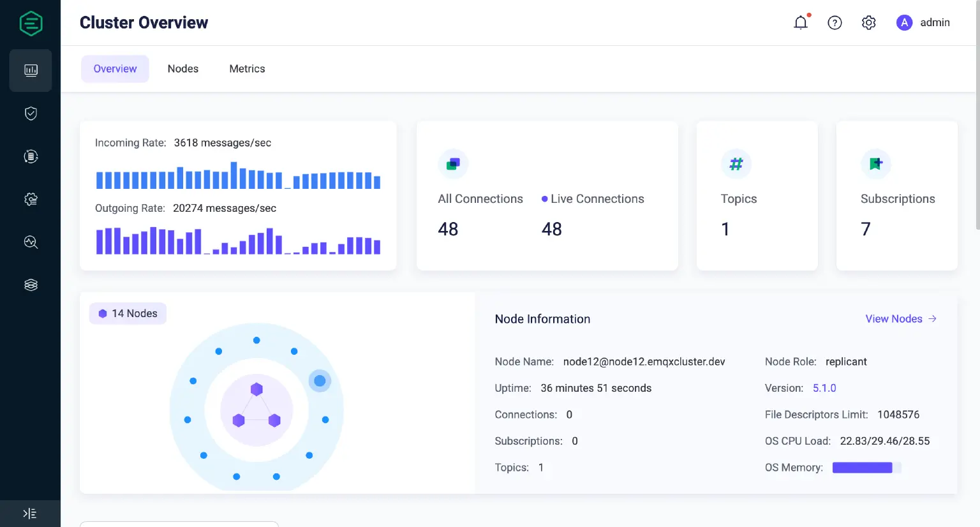Image resolution: width=980 pixels, height=527 pixels.
Task: Open the admin user menu
Action: pos(923,22)
